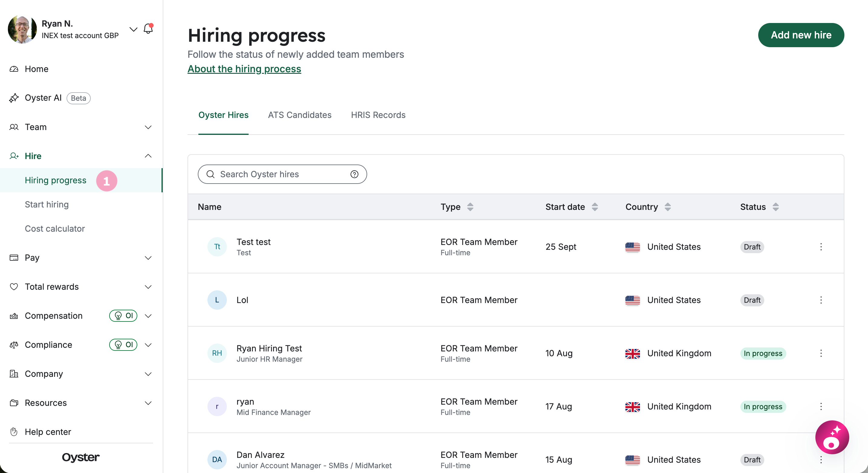Focus the Search Oyster hires field
This screenshot has height=473, width=868.
[282, 174]
